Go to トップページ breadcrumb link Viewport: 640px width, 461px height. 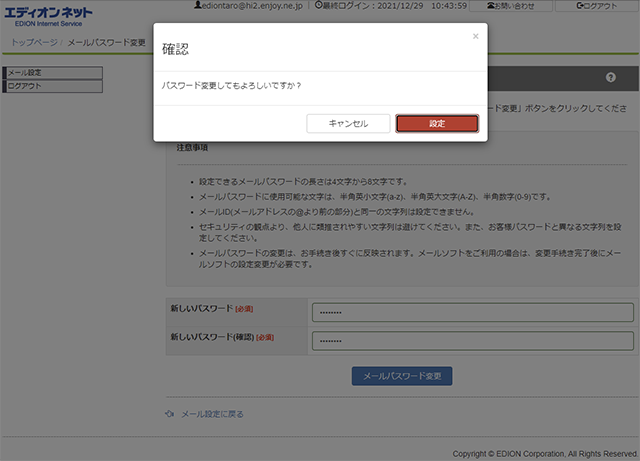(x=34, y=42)
